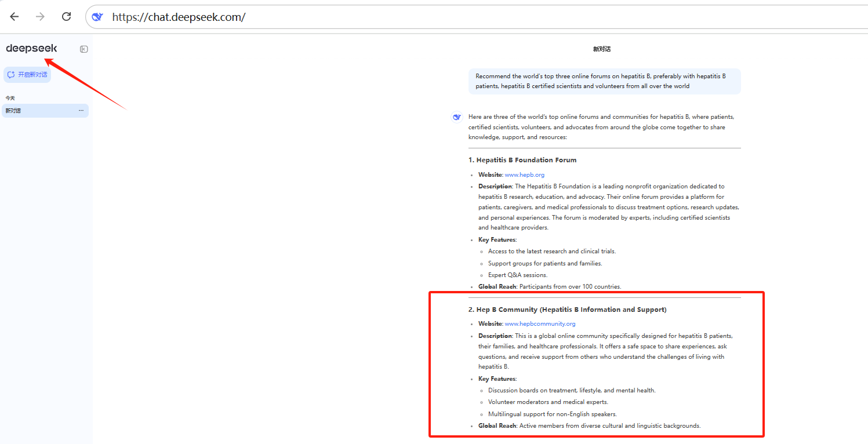Start a new chat with 开启新对话 button

(x=27, y=75)
